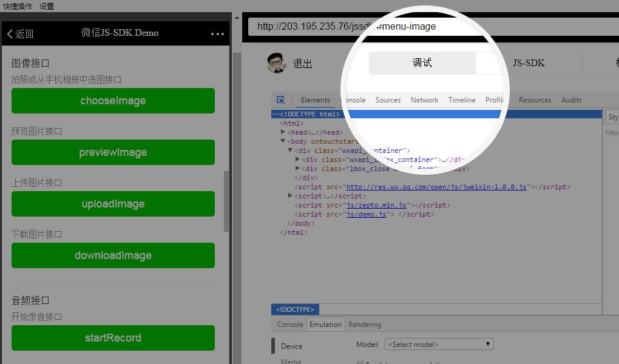The height and width of the screenshot is (364, 619).
Task: Click the downloadImage button
Action: tap(113, 255)
